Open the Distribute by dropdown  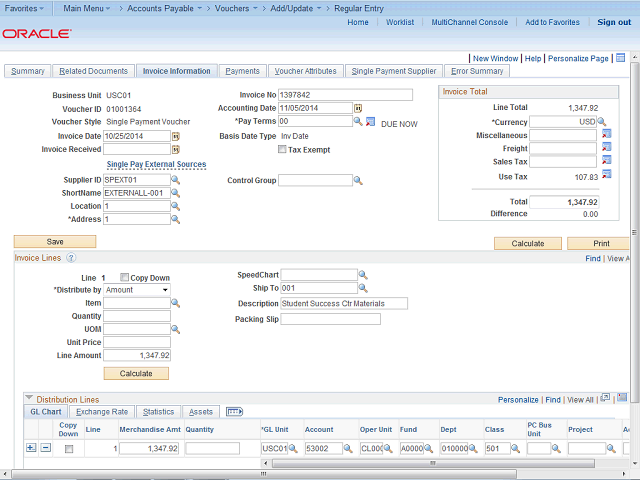click(x=137, y=290)
